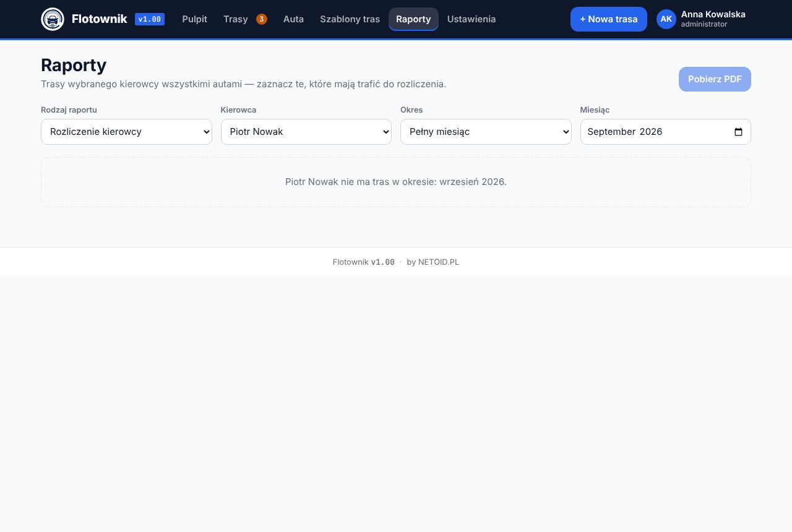
Task: Click the NETOID.PL footer text
Action: tap(439, 262)
